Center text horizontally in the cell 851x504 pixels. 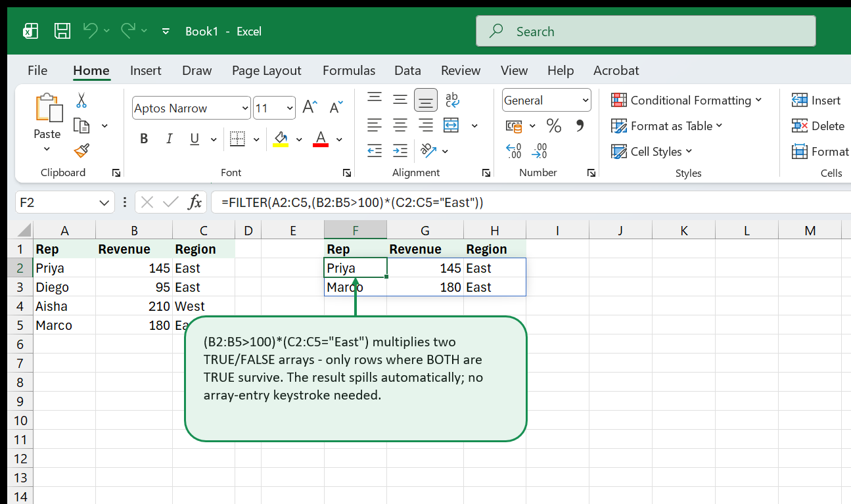point(400,125)
